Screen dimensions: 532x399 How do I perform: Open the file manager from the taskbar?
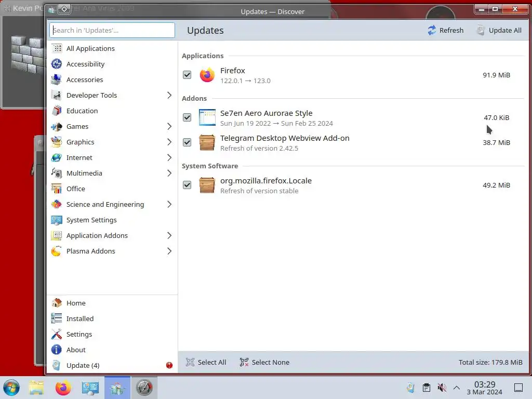[x=36, y=388]
